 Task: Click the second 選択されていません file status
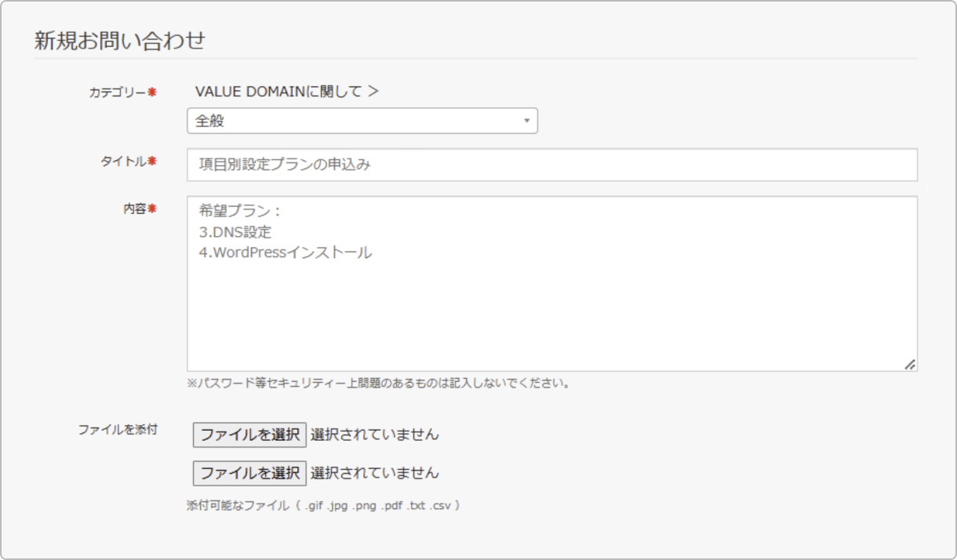pyautogui.click(x=374, y=473)
